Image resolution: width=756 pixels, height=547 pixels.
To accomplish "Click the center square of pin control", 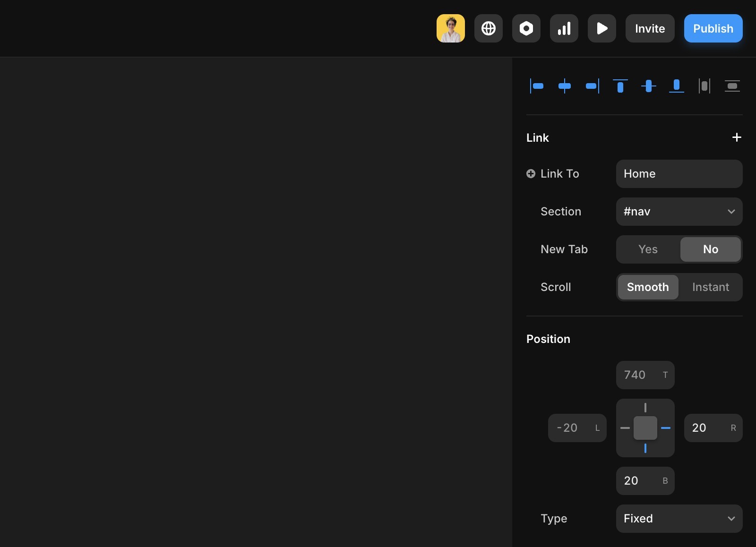I will click(x=645, y=428).
